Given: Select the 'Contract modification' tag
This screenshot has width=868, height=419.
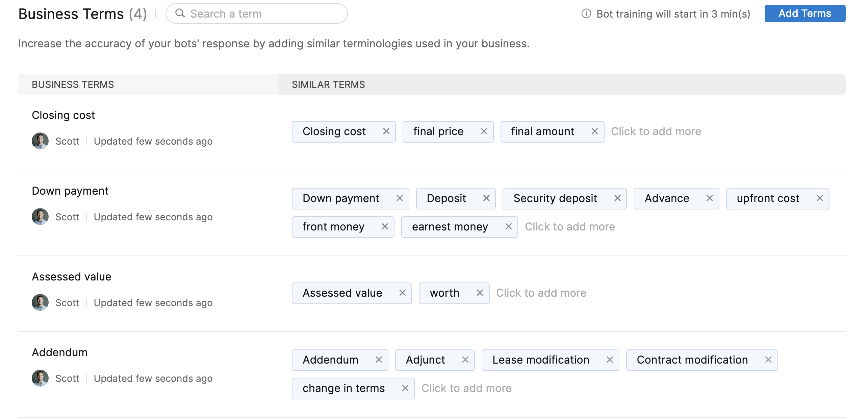Looking at the screenshot, I should coord(692,360).
